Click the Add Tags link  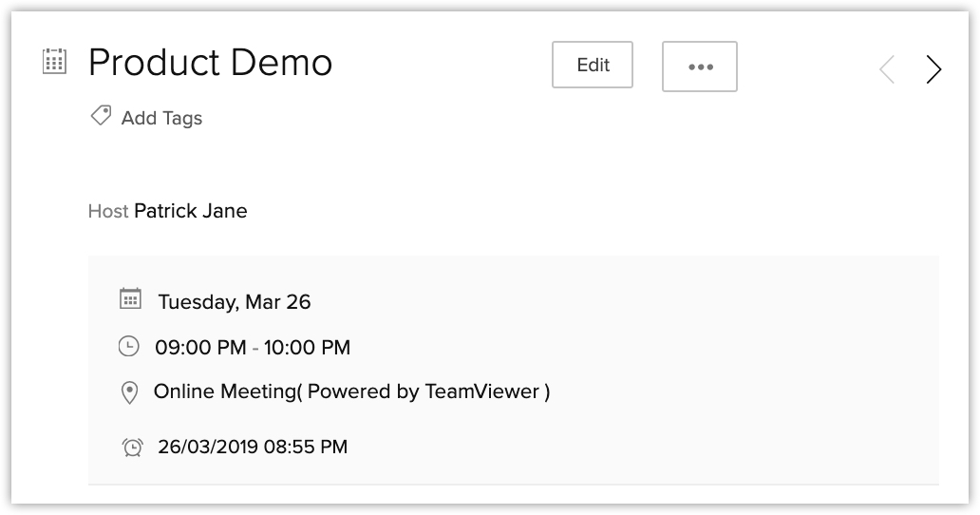[x=161, y=119]
